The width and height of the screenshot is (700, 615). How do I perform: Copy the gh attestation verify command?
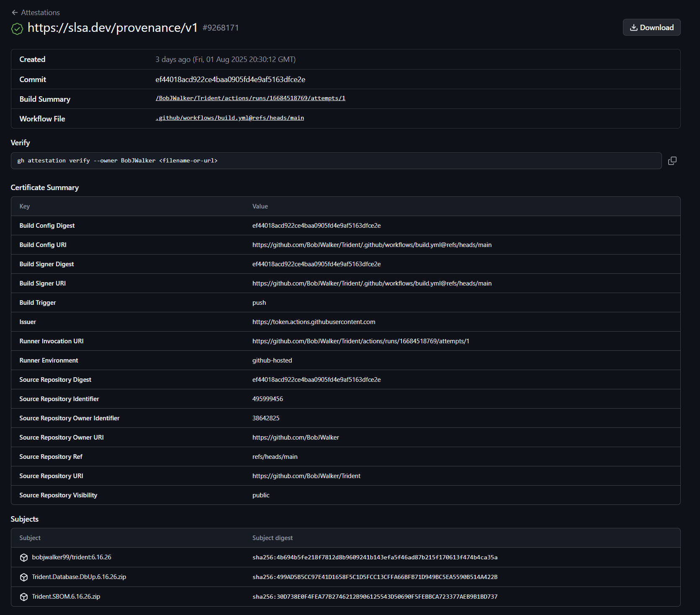[x=672, y=160]
